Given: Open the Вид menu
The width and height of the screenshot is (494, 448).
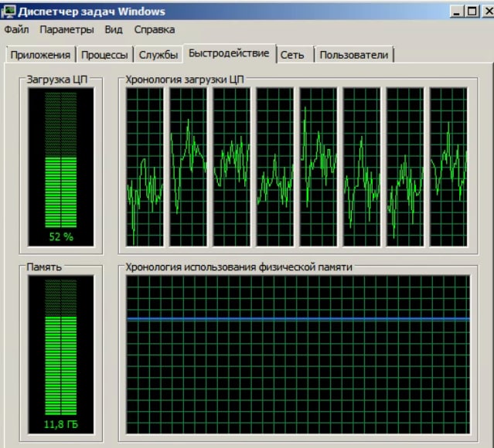Looking at the screenshot, I should point(114,29).
